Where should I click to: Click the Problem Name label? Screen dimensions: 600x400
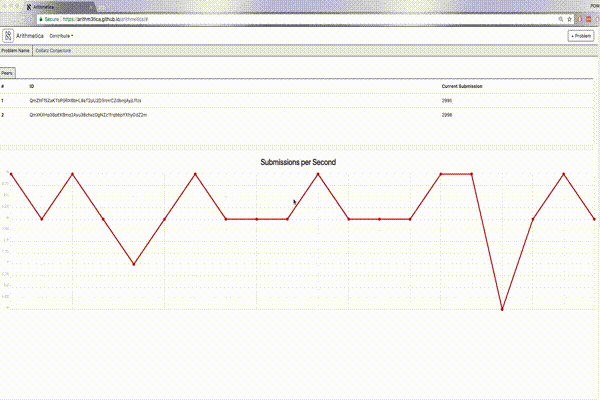click(15, 51)
